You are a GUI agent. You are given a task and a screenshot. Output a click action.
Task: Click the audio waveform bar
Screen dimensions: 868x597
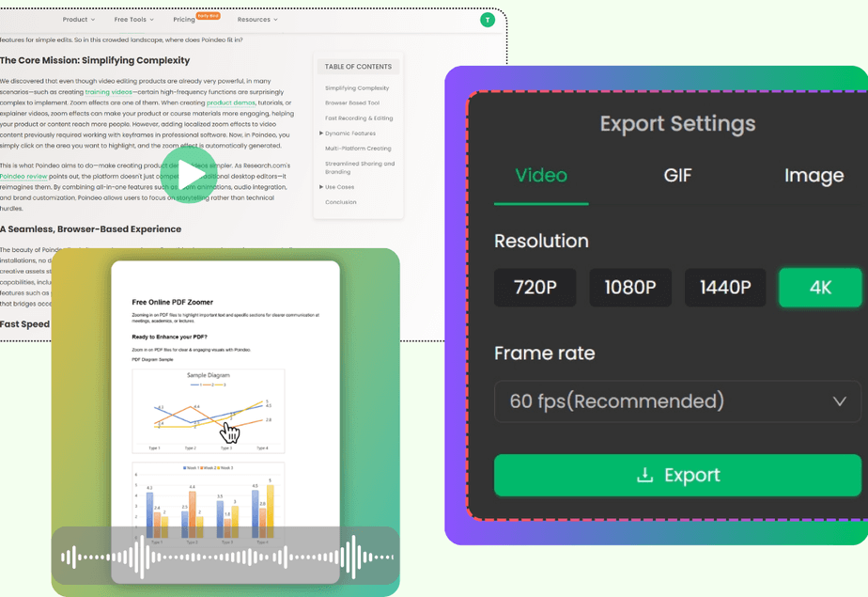click(x=225, y=558)
